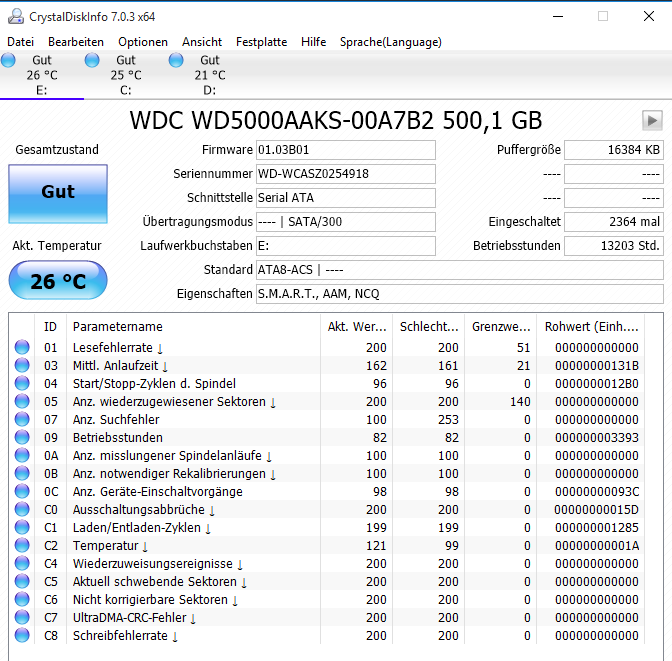Select the status orb for Start/Stopp-Zyklen row
The width and height of the screenshot is (672, 661).
[x=22, y=383]
